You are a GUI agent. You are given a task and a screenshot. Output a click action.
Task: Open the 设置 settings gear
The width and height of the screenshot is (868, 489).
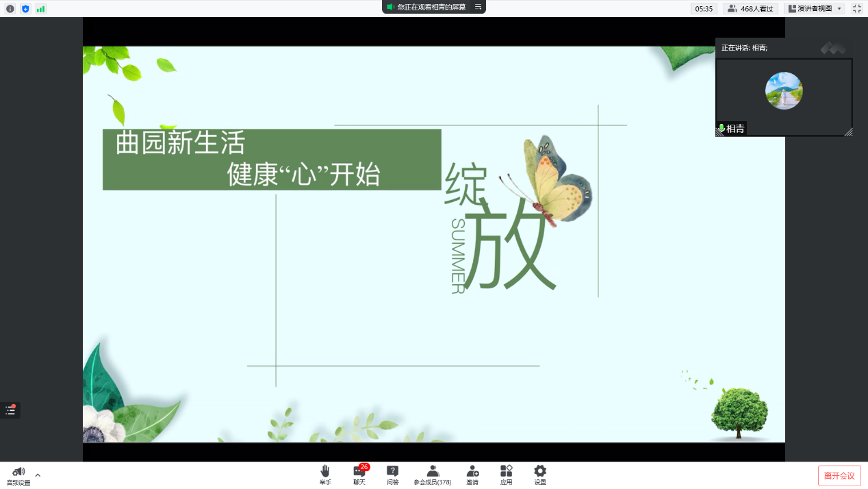click(x=540, y=474)
